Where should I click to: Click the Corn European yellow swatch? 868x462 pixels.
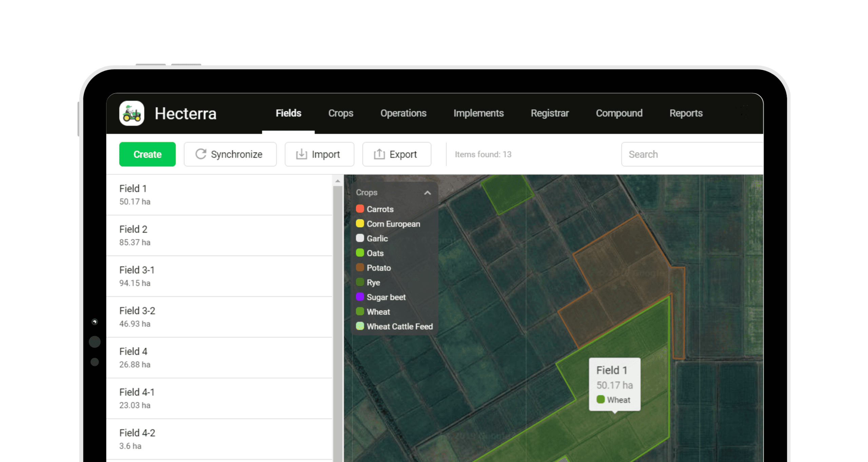360,224
